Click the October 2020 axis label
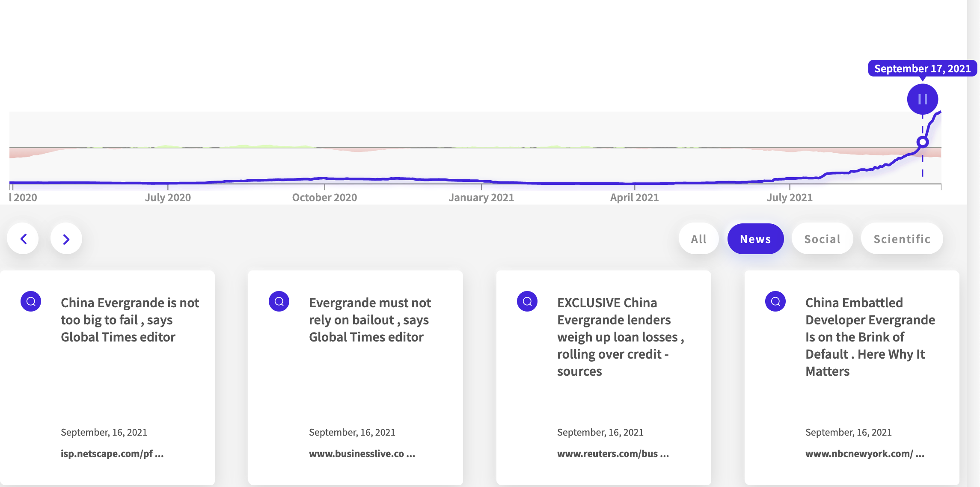The width and height of the screenshot is (980, 487). [x=324, y=197]
